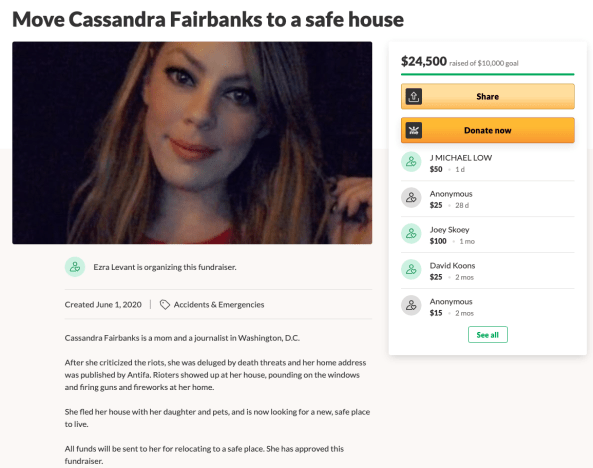Click David Koons donor name
This screenshot has width=593, height=468.
point(452,266)
